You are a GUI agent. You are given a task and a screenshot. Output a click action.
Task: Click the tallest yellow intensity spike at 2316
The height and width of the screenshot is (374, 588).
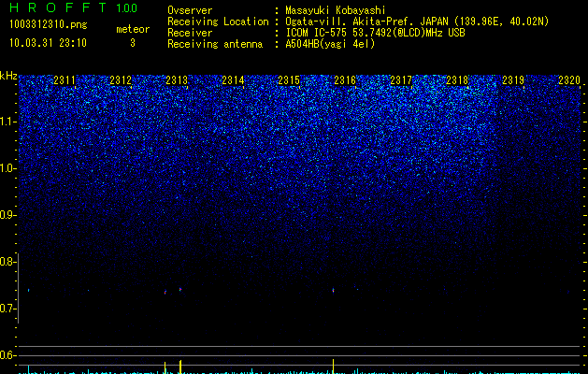pos(333,367)
